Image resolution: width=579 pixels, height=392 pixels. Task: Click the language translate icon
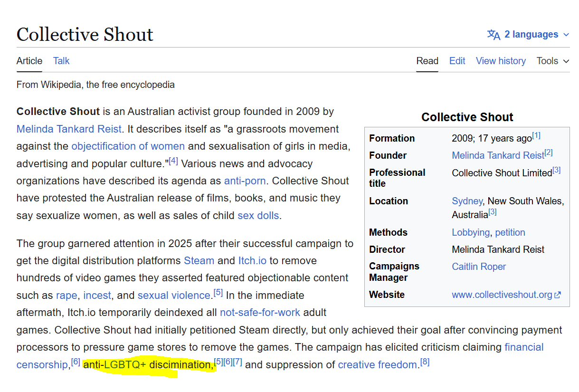click(494, 35)
